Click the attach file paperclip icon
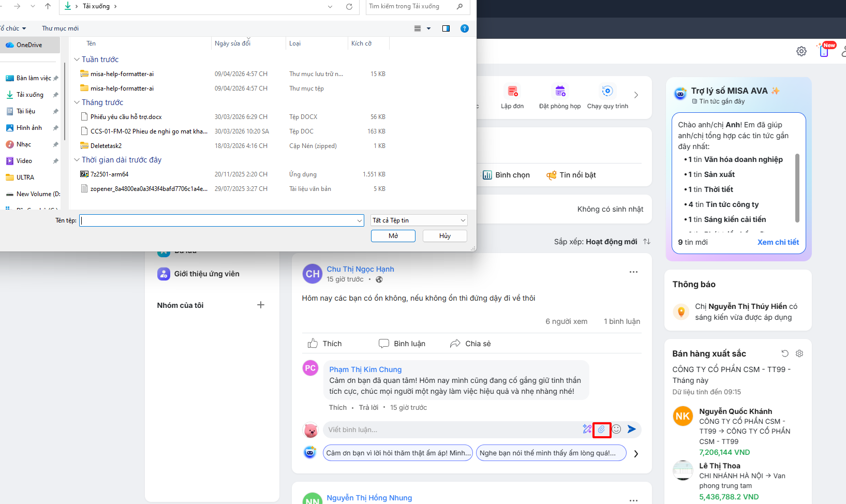Screen dimensions: 846x504 click(601, 429)
